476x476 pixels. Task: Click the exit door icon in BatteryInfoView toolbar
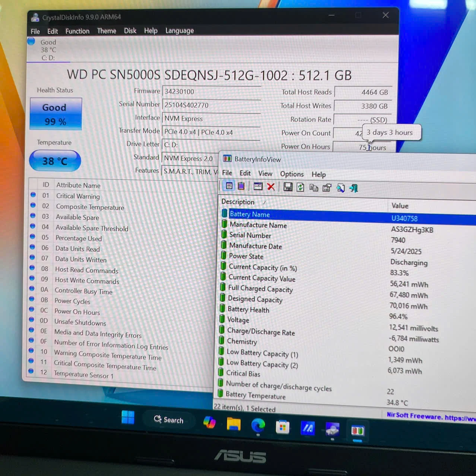(353, 188)
